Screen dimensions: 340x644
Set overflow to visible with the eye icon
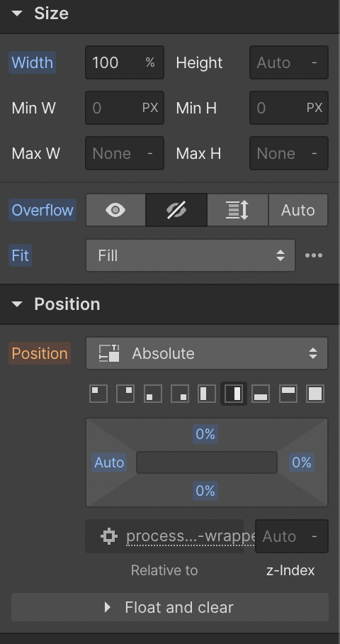(x=115, y=210)
